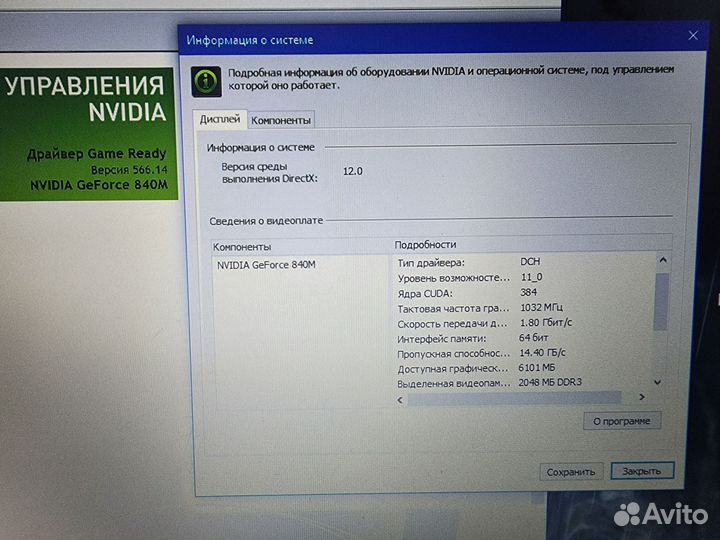Image resolution: width=720 pixels, height=540 pixels.
Task: Click the green NVIDIA info icon
Action: pos(206,81)
